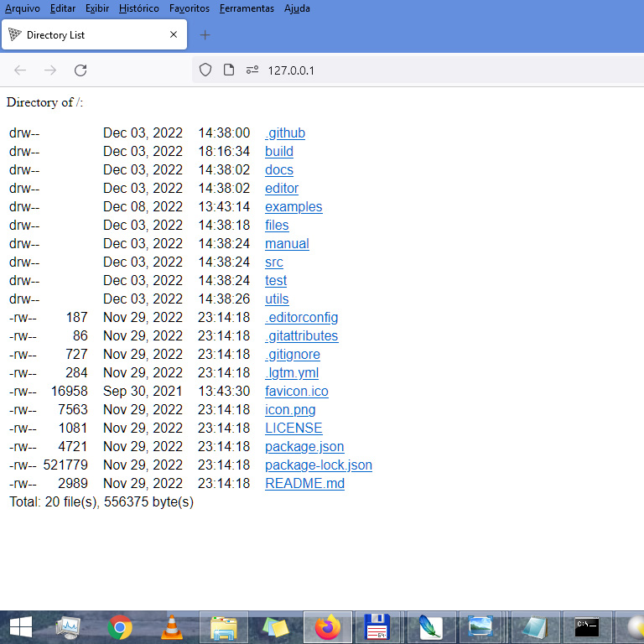
Task: Open the Histórico menu
Action: [x=139, y=8]
